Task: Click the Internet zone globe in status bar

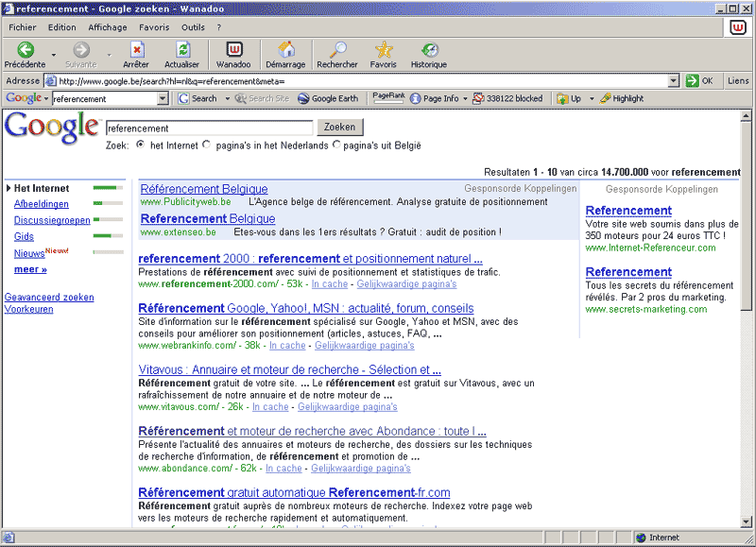Action: [641, 538]
